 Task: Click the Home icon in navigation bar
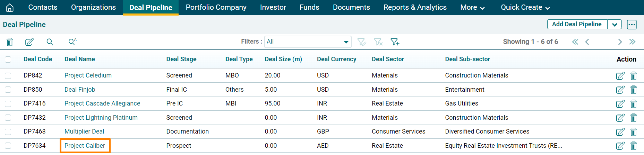click(x=10, y=8)
